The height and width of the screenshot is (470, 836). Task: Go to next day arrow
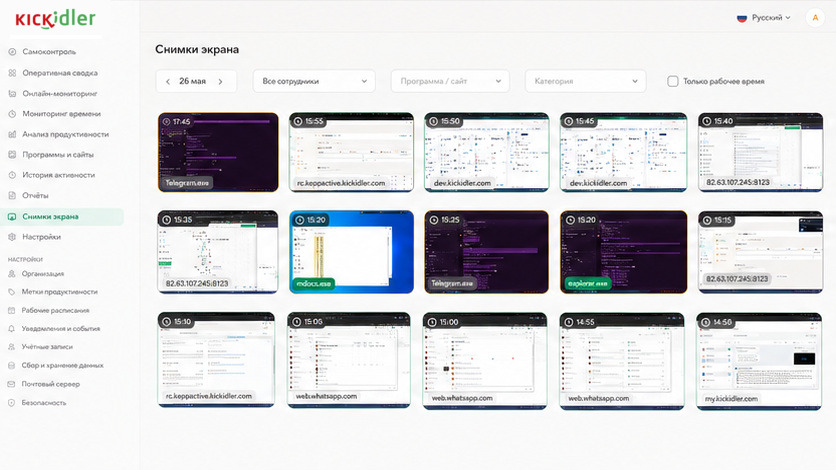tap(220, 82)
